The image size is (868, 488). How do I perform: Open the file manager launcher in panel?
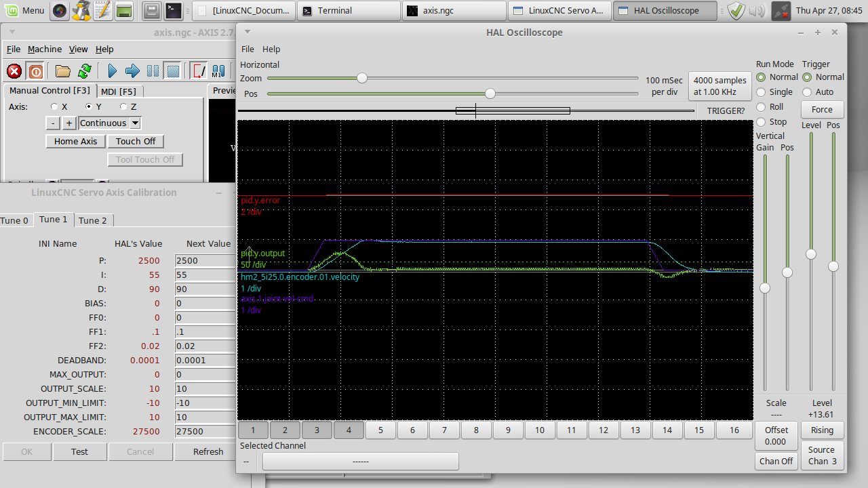[x=153, y=10]
